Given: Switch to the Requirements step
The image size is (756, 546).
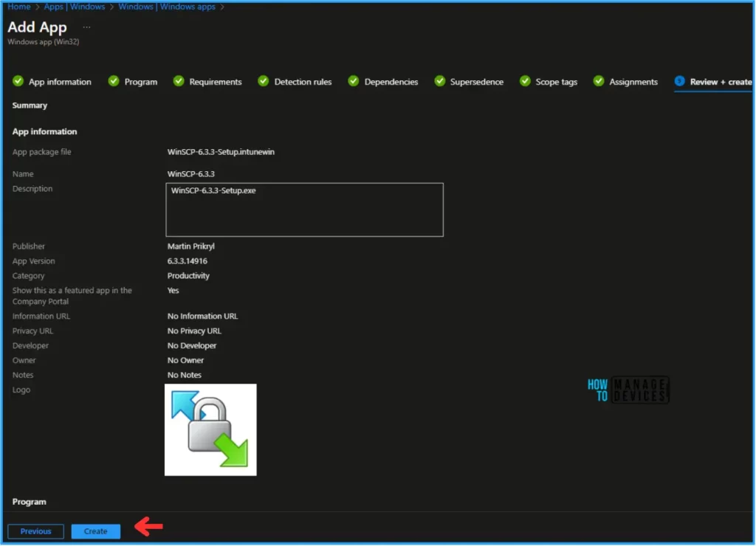Looking at the screenshot, I should (x=216, y=82).
